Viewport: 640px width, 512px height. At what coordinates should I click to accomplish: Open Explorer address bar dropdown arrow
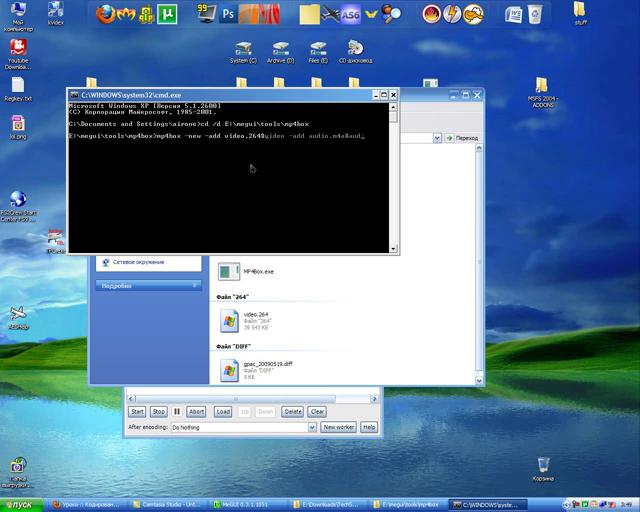[x=437, y=138]
